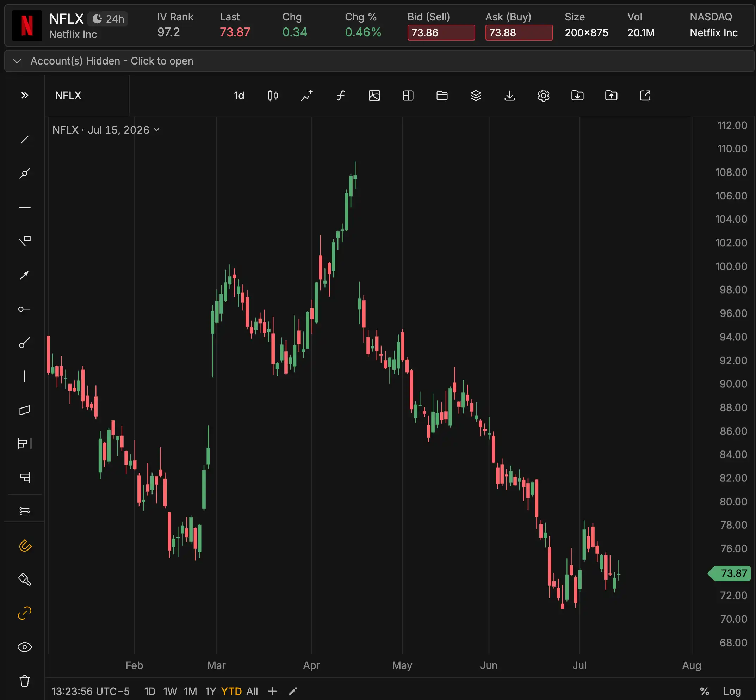
Task: Click the NASDAQ exchange label
Action: tap(711, 17)
